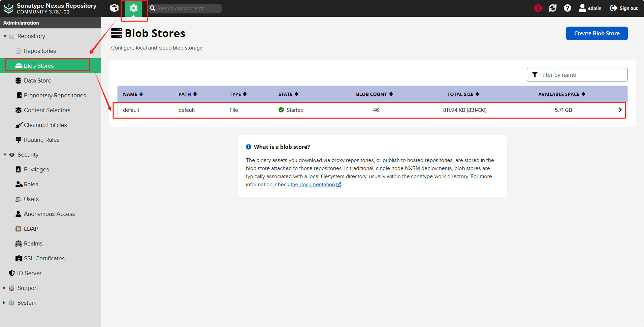This screenshot has width=644, height=327.
Task: Focus the Search components field
Action: point(185,8)
